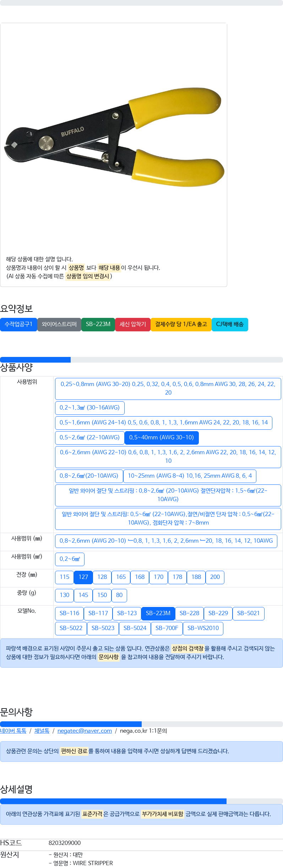Image resolution: width=283 pixels, height=868 pixels.
Task: Select 0.6~2.6mm (AWG 22-10) option
Action: 168,457
